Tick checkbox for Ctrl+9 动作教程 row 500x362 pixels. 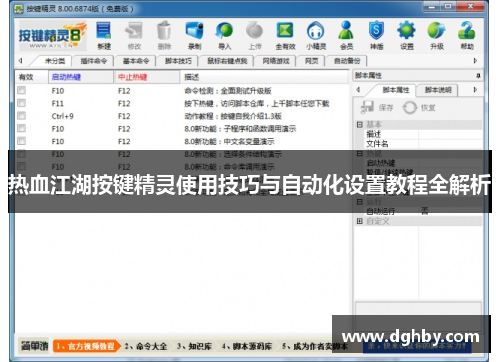(x=22, y=116)
